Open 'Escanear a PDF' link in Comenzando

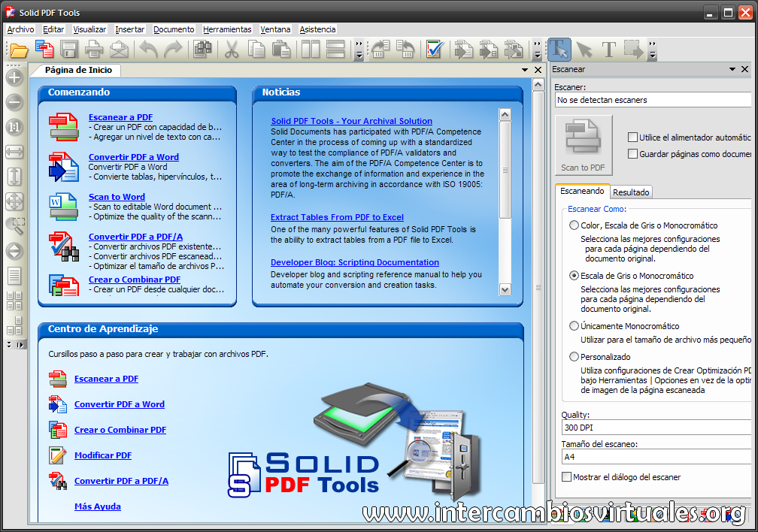tap(120, 117)
